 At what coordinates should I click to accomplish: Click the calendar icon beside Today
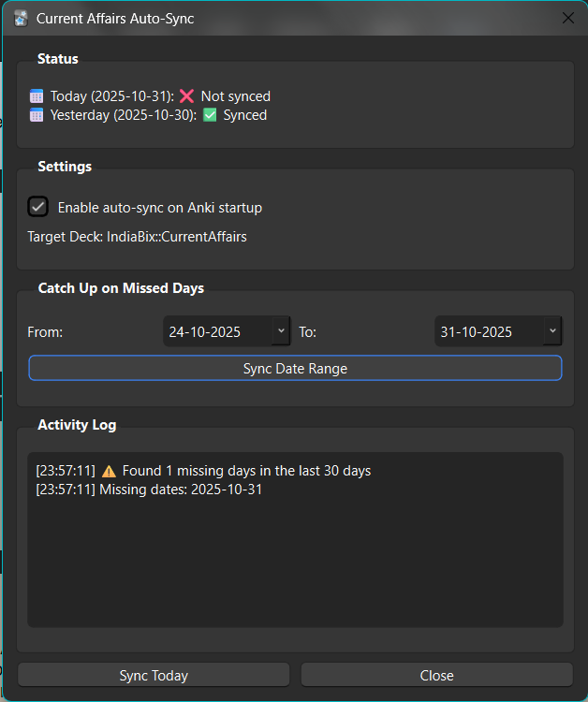click(37, 96)
